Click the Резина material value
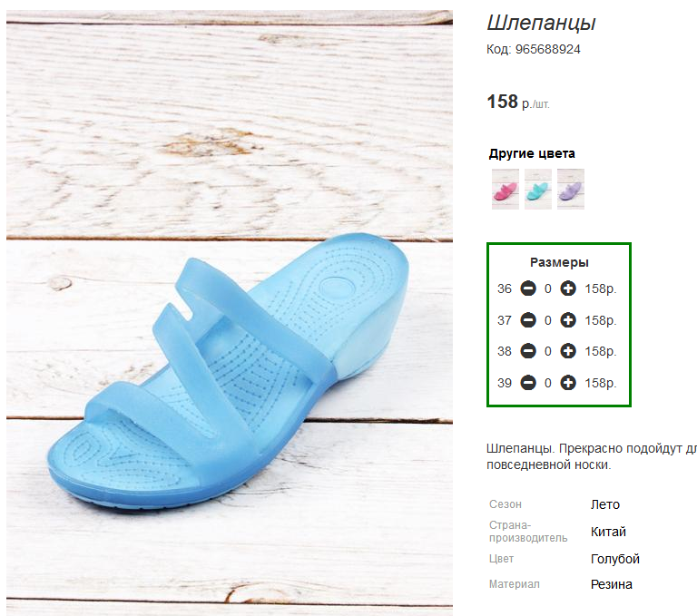 pos(611,584)
